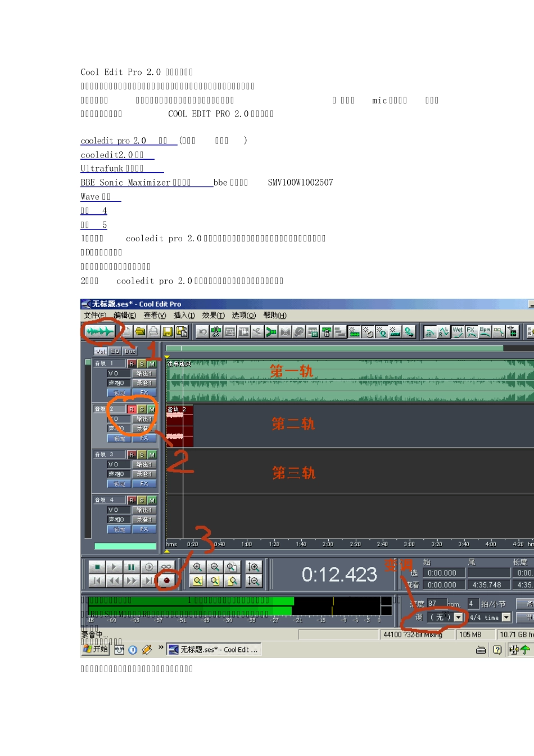534x756 pixels.
Task: Zoom in horizontally with magnifier icon
Action: pos(197,567)
